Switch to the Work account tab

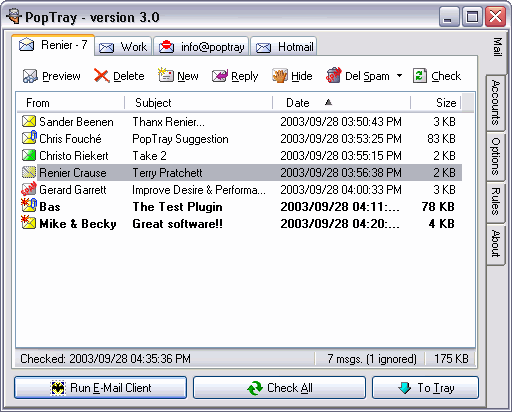pos(123,47)
